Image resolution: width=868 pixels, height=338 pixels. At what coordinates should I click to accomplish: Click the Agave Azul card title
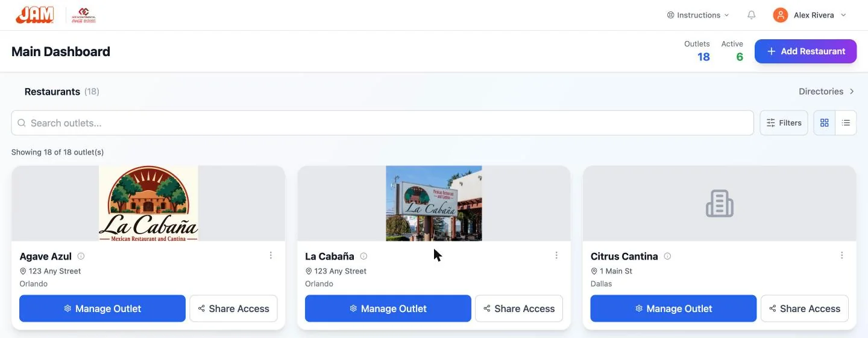click(46, 257)
